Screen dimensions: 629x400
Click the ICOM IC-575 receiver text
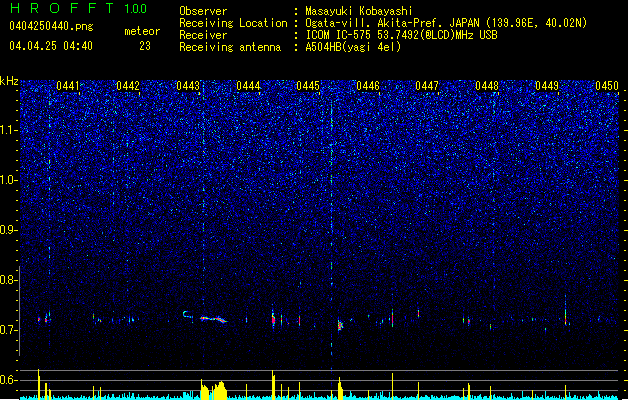click(401, 35)
